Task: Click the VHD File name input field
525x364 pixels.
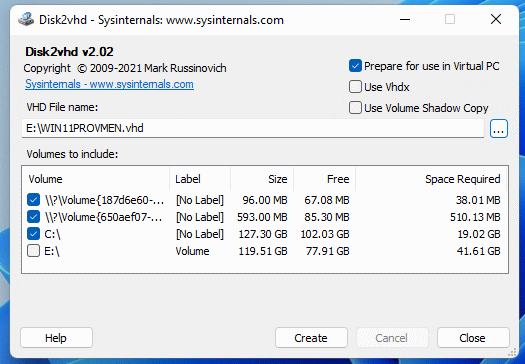Action: (x=253, y=128)
